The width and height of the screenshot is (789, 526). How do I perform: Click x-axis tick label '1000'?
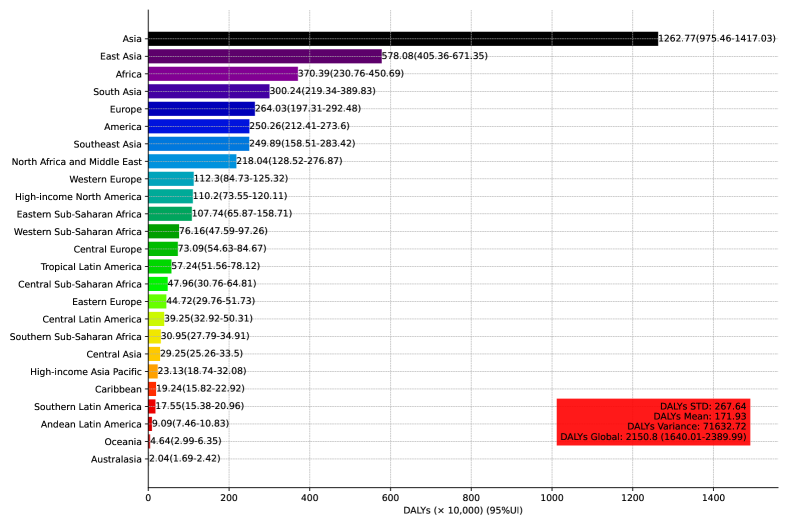552,498
